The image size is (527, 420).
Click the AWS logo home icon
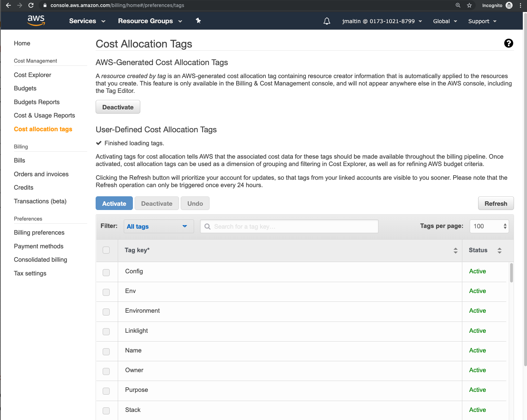[36, 21]
